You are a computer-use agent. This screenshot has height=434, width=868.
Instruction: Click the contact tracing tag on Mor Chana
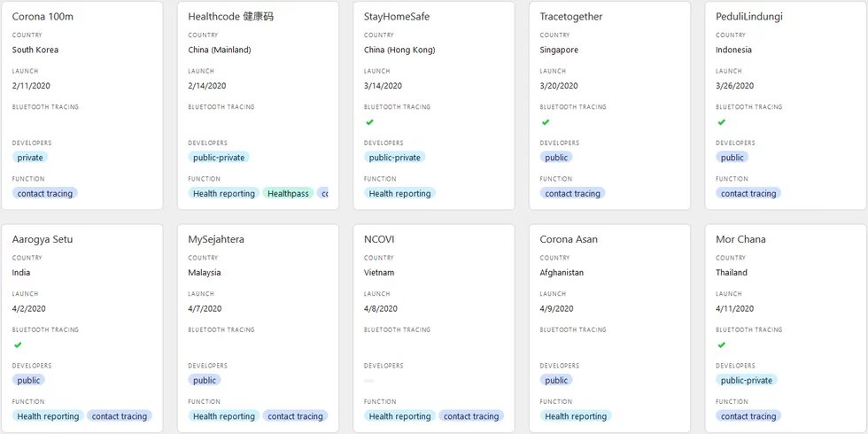[748, 415]
